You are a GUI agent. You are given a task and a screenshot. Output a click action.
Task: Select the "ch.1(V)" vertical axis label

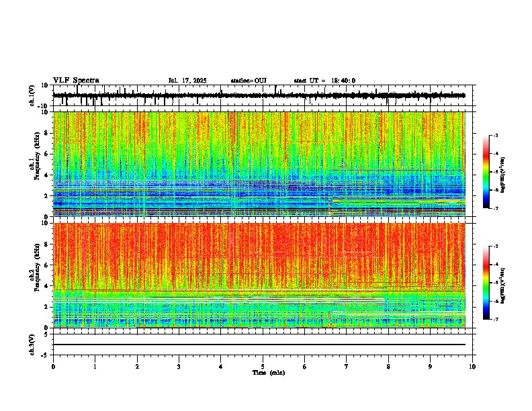click(32, 95)
